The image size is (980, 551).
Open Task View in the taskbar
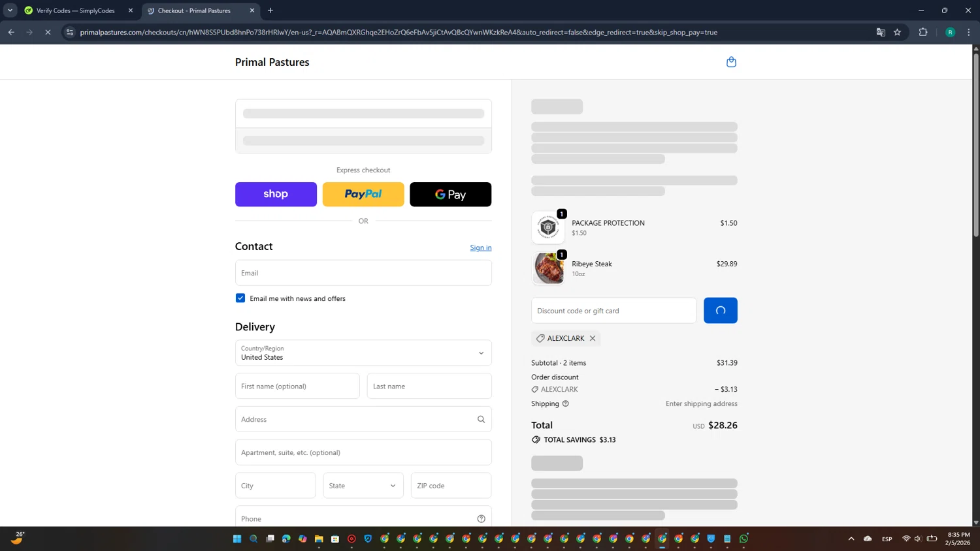pyautogui.click(x=270, y=539)
